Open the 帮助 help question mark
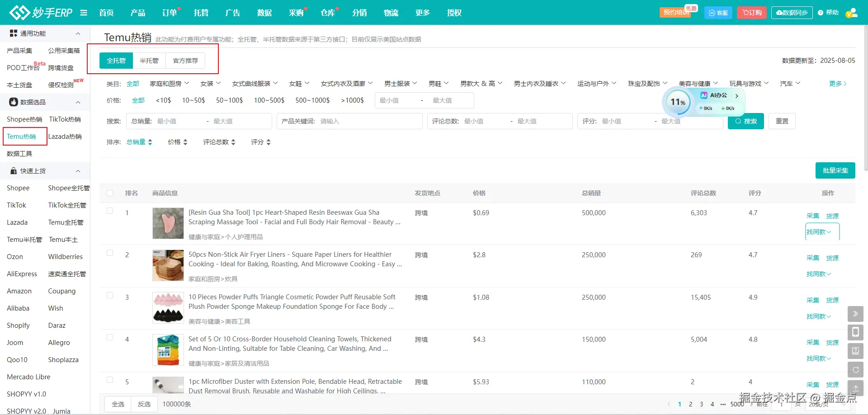 tap(828, 13)
